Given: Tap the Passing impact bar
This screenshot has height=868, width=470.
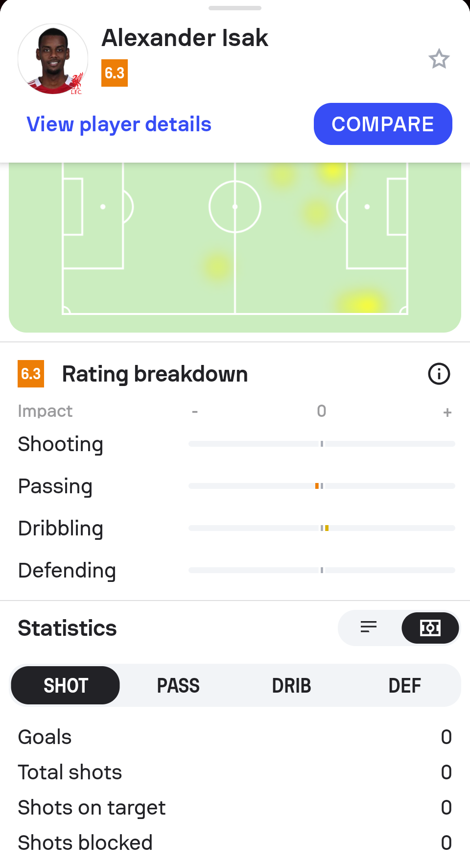Looking at the screenshot, I should pos(322,486).
